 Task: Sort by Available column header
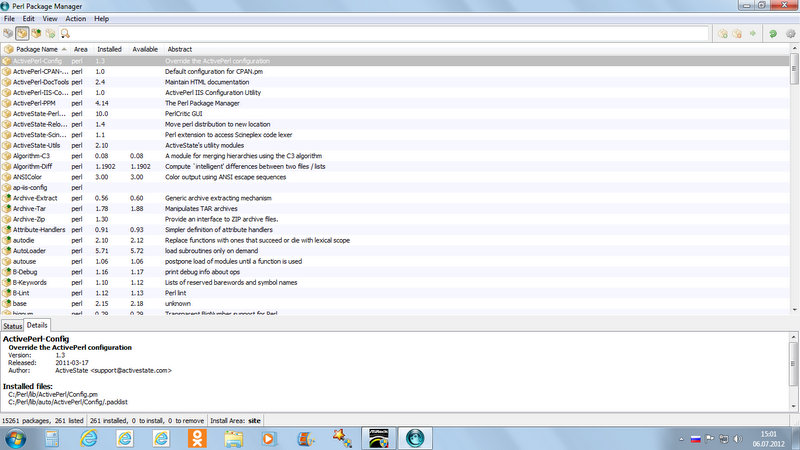pyautogui.click(x=145, y=49)
